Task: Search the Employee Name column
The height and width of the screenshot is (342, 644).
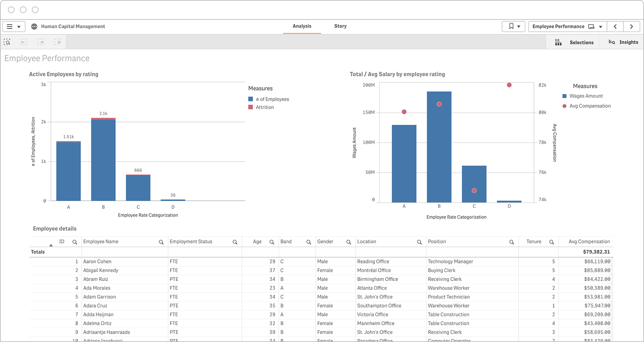Action: click(x=161, y=242)
